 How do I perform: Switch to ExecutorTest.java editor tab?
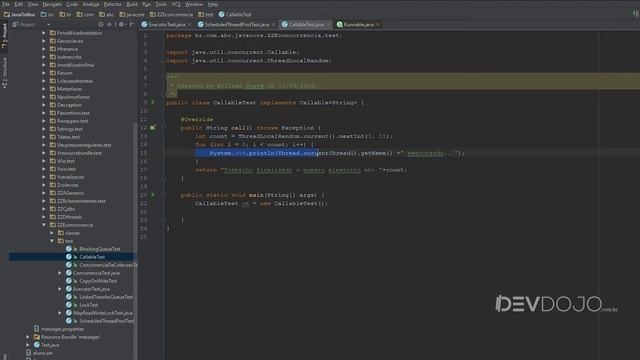pos(166,24)
